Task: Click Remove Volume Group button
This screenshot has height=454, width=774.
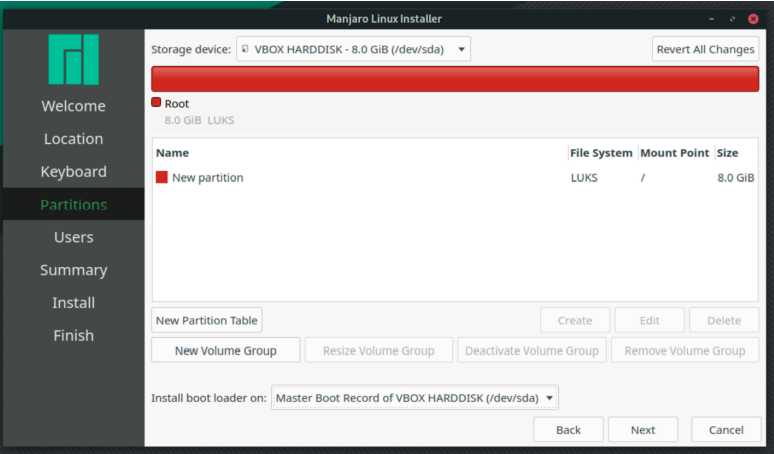Action: coord(685,350)
